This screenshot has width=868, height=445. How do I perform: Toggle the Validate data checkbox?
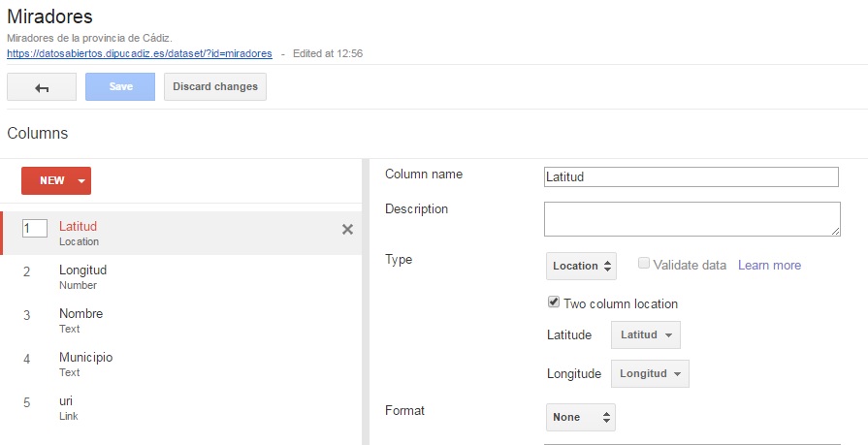(x=644, y=264)
